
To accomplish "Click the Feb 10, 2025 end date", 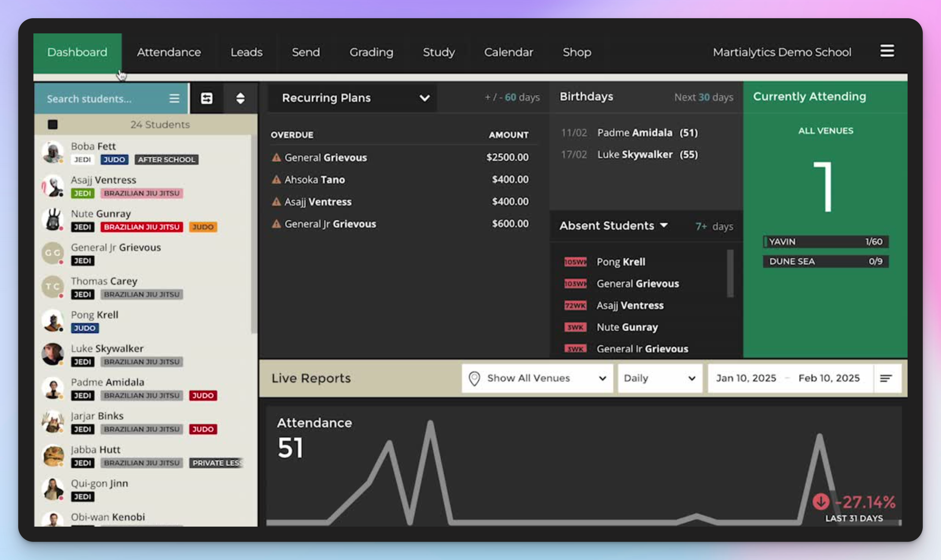I will coord(829,378).
